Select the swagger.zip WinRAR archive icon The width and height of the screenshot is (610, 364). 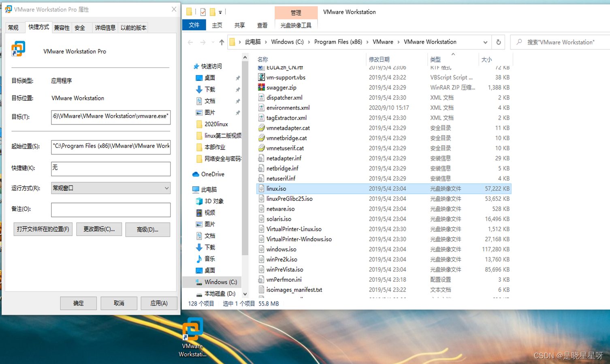(262, 87)
